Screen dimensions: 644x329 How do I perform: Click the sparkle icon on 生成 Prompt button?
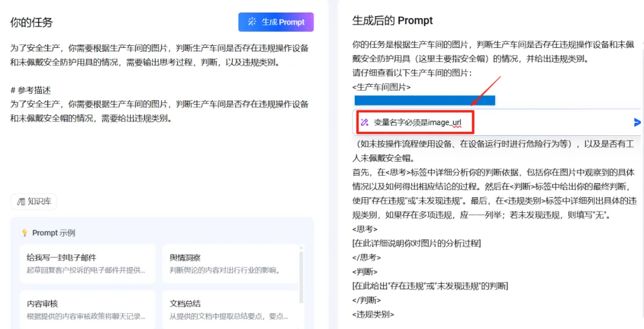[252, 22]
